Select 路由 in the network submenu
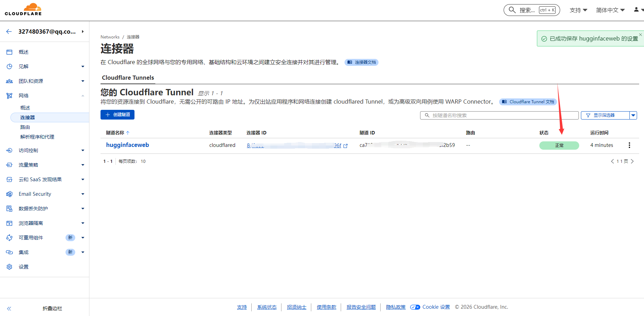 click(25, 127)
